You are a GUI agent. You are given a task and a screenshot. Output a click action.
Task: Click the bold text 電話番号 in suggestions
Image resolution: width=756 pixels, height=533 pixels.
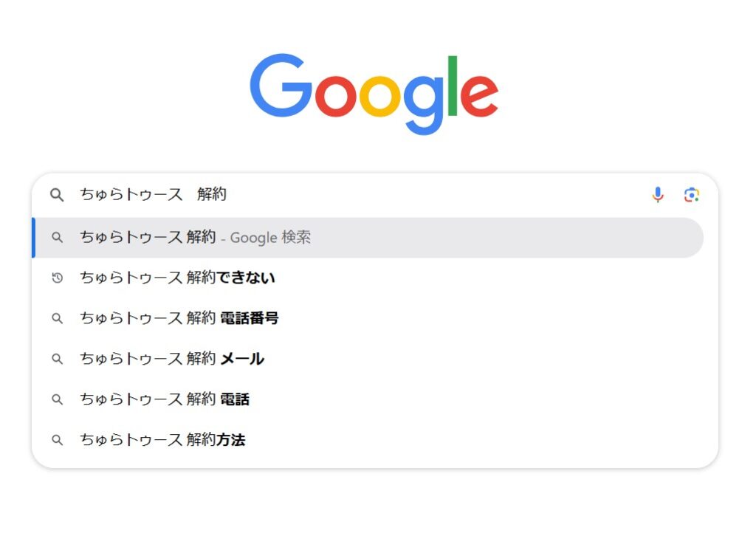[250, 318]
